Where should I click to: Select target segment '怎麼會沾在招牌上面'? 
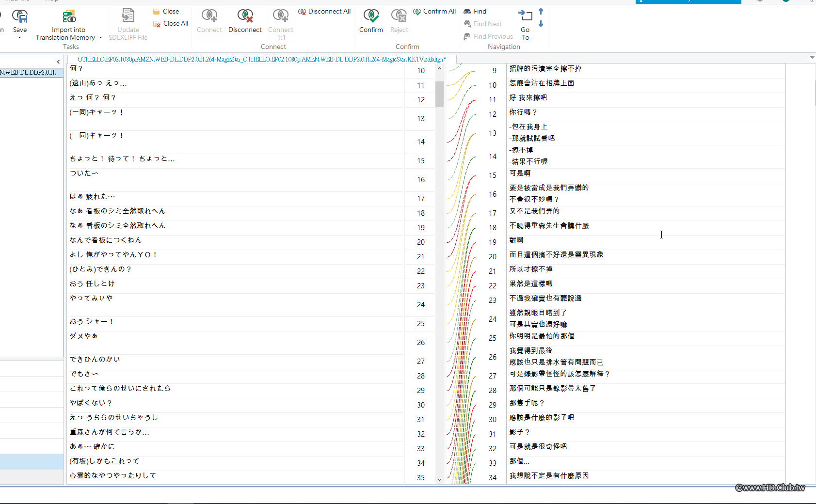click(646, 85)
